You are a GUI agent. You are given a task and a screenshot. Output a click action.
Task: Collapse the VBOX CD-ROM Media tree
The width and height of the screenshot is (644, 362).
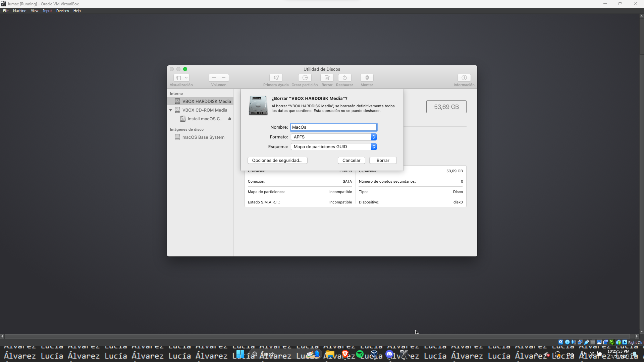click(170, 110)
